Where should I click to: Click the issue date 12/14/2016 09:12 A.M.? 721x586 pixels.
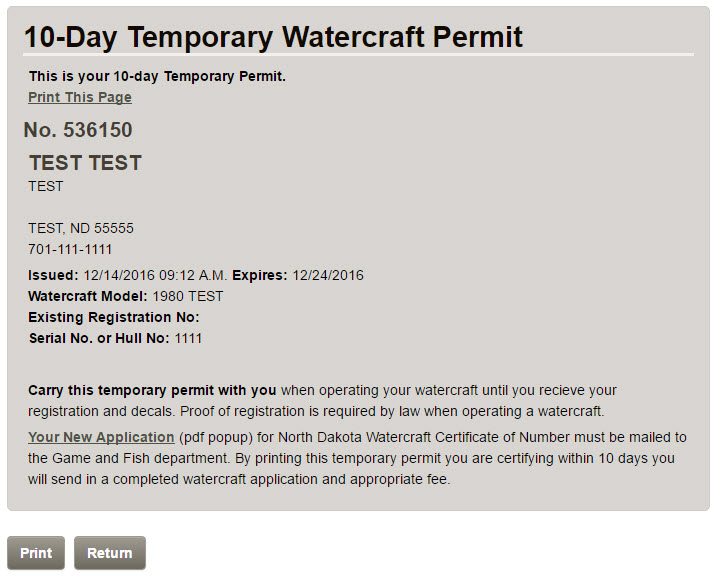(x=155, y=275)
